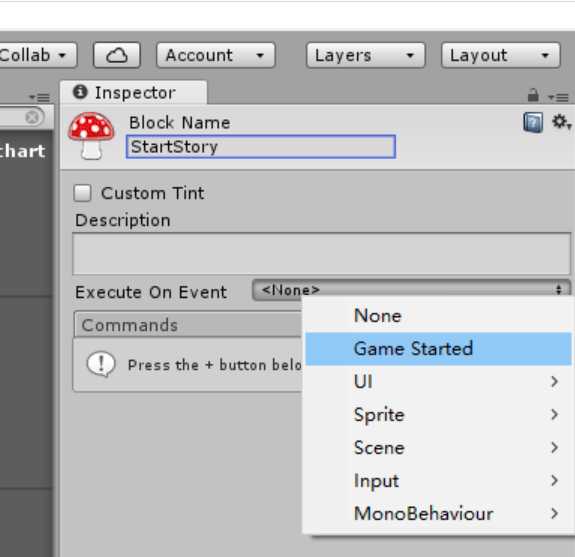Clear the search field with X icon
Viewport: 575px width, 557px height.
pos(32,117)
